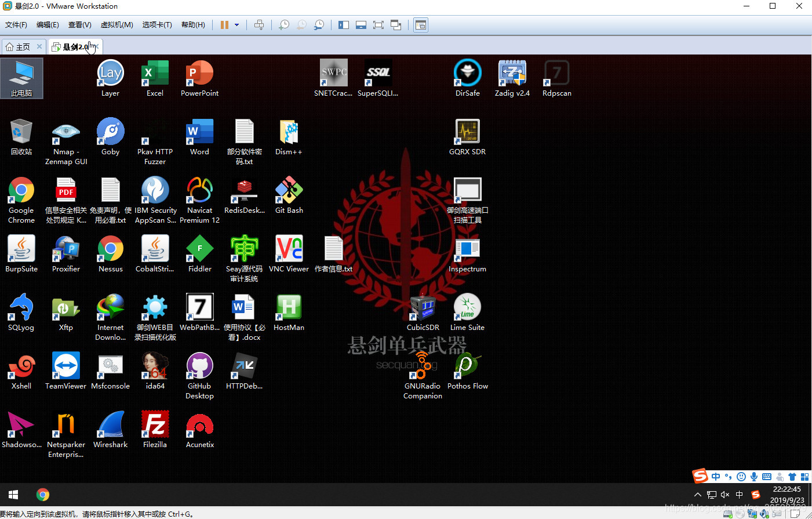Click send Ctrl+Alt+Del toolbar button
This screenshot has height=519, width=812.
pyautogui.click(x=259, y=25)
